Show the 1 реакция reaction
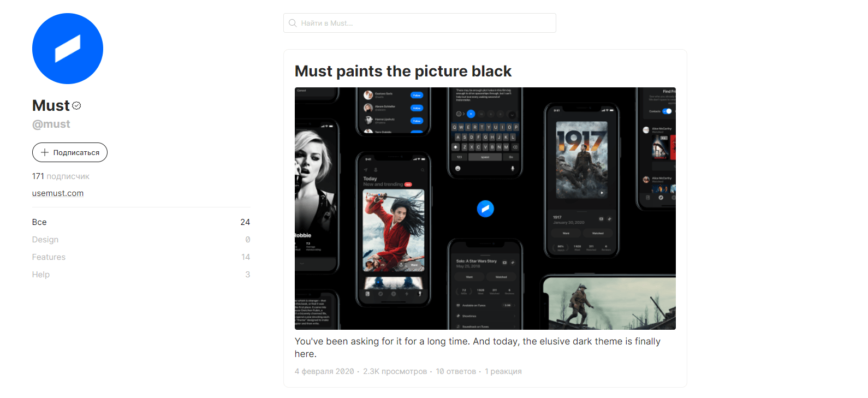This screenshot has width=868, height=398. [x=503, y=371]
